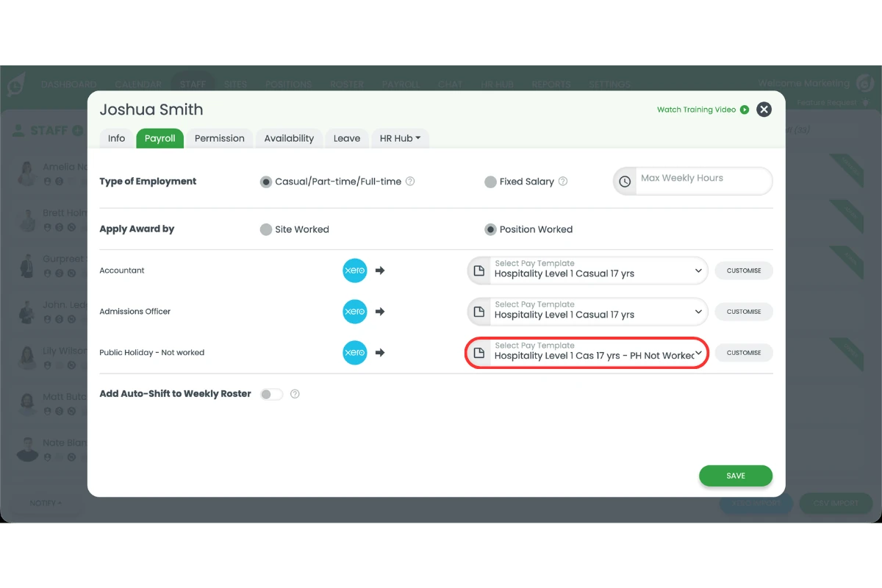The width and height of the screenshot is (882, 588).
Task: Select Casual/Part-time/Full-time employment type
Action: (x=266, y=182)
